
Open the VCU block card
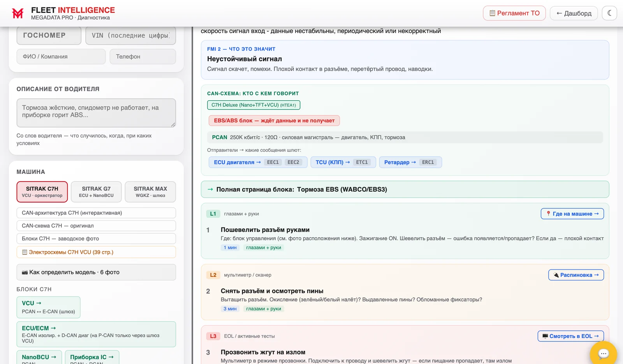49,307
